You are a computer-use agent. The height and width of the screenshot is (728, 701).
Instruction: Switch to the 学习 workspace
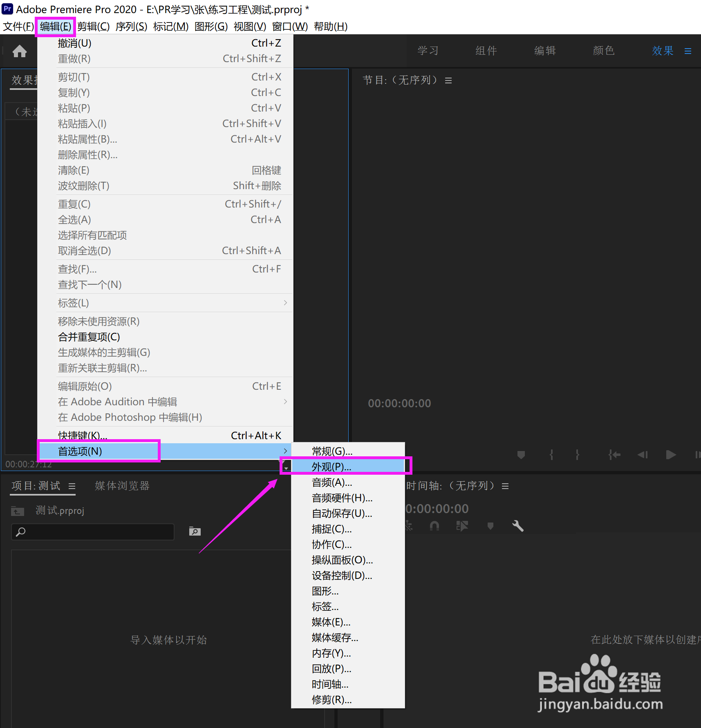tap(428, 51)
